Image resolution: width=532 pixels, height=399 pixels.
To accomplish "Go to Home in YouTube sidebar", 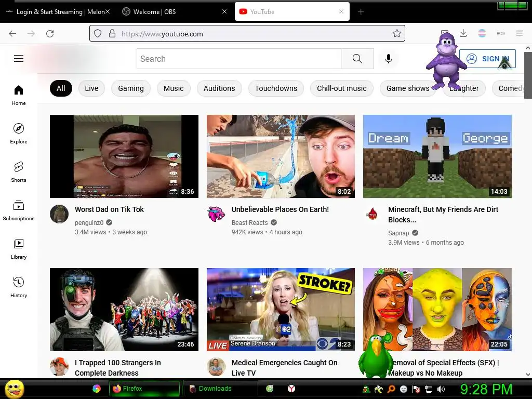I will coord(19,96).
